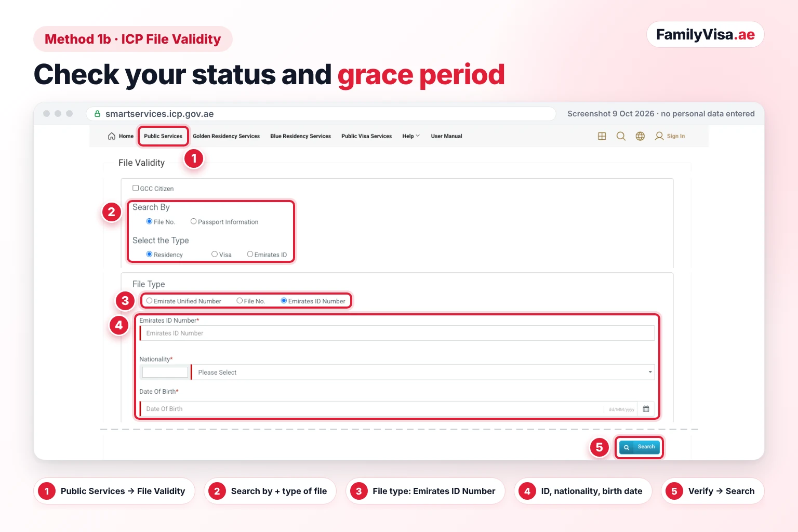Select Emirate Unified Number file type
Screen dimensions: 798x532
(149, 301)
